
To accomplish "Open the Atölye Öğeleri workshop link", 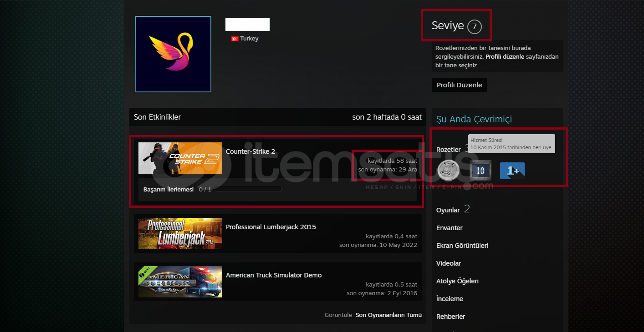I will point(457,281).
